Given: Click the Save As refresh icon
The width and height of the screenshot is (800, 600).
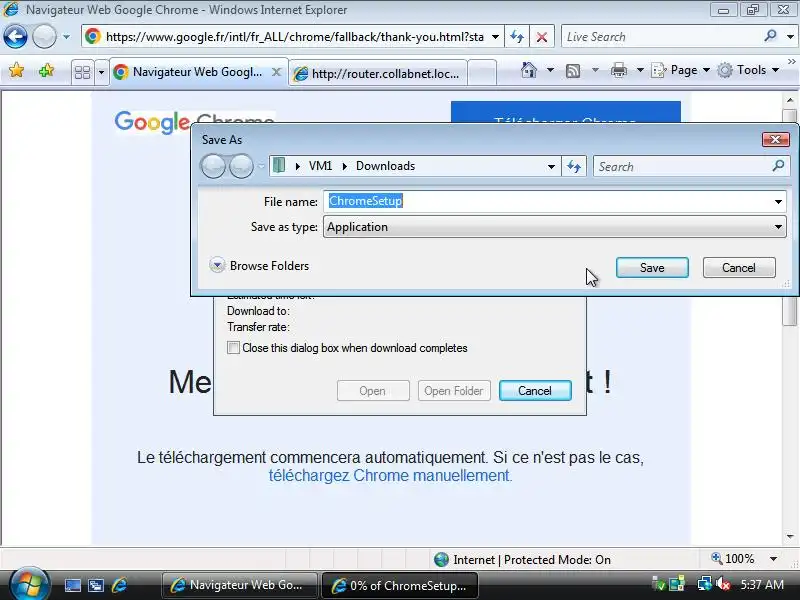Looking at the screenshot, I should tap(574, 166).
